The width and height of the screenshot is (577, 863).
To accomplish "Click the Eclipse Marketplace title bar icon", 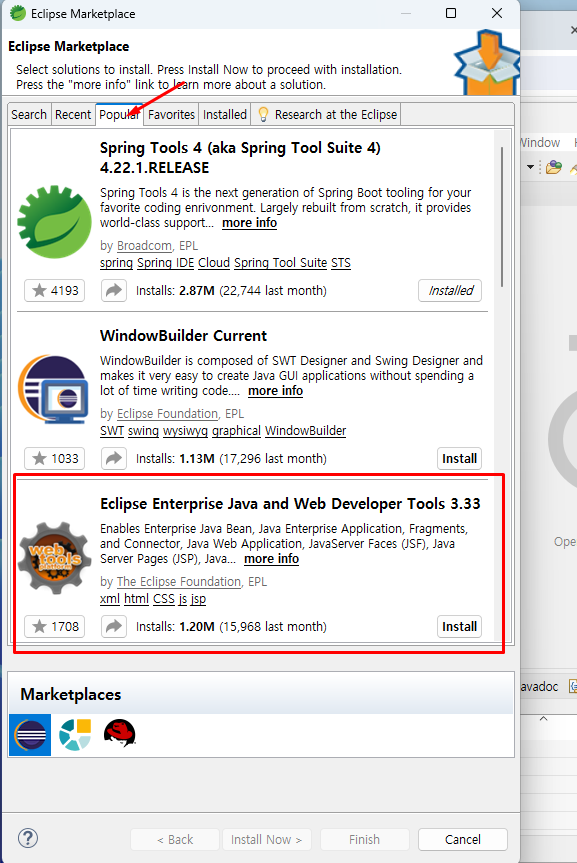I will click(18, 13).
